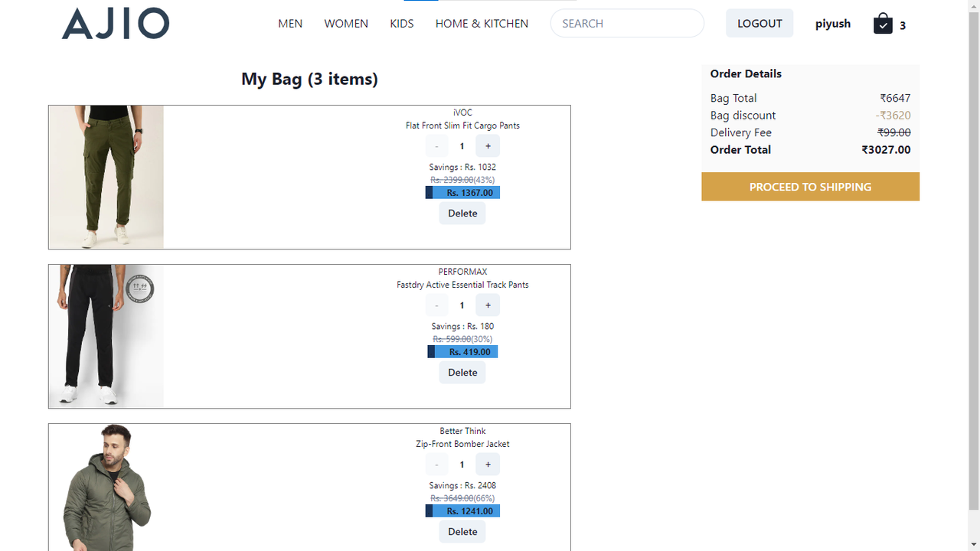Open the WOMEN category menu
This screenshot has width=980, height=551.
click(x=346, y=24)
